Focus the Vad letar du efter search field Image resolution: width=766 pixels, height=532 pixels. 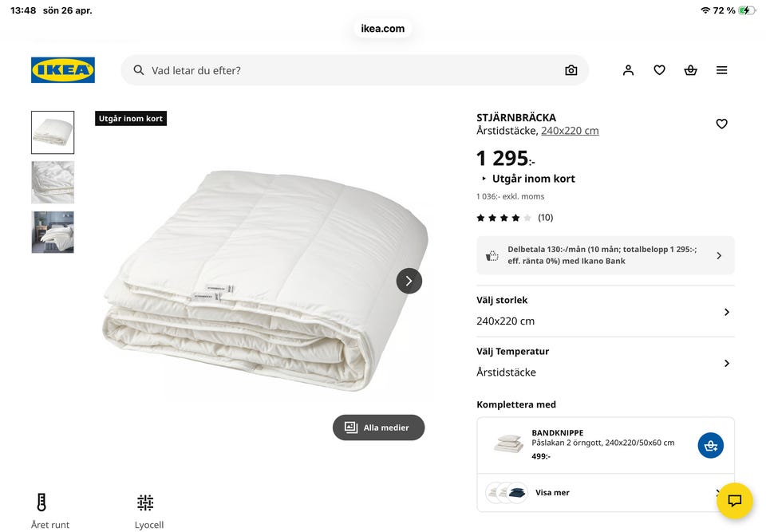[x=351, y=70]
